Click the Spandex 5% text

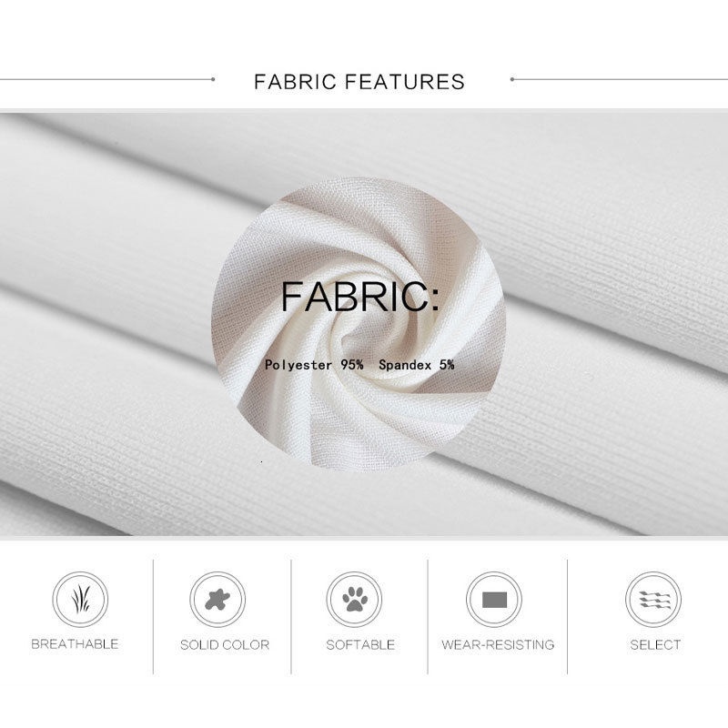pos(417,365)
